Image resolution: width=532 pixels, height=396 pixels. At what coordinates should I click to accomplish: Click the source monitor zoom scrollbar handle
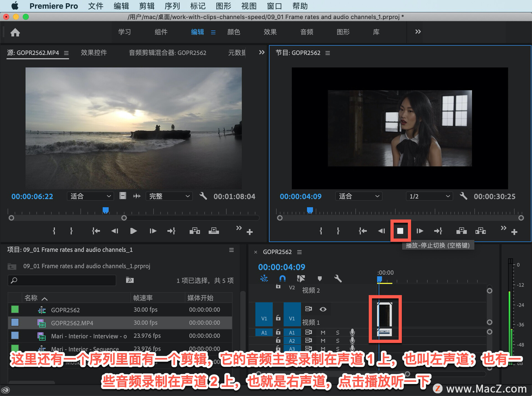tap(124, 218)
